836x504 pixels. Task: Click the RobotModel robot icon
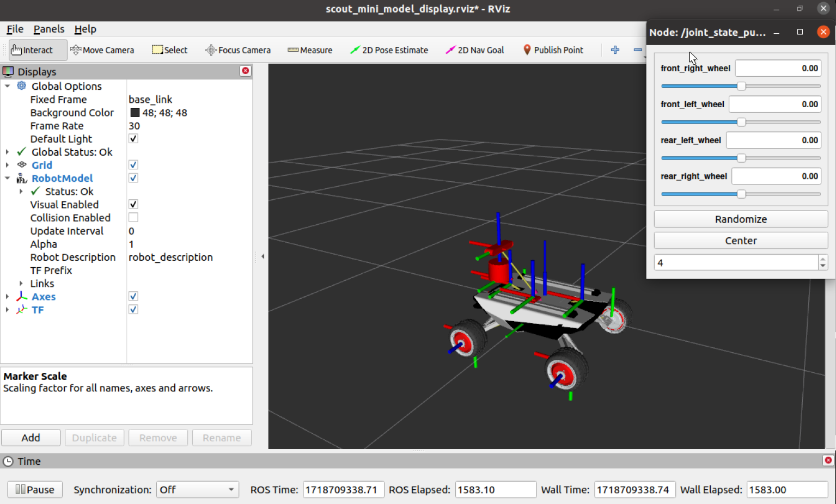[22, 178]
